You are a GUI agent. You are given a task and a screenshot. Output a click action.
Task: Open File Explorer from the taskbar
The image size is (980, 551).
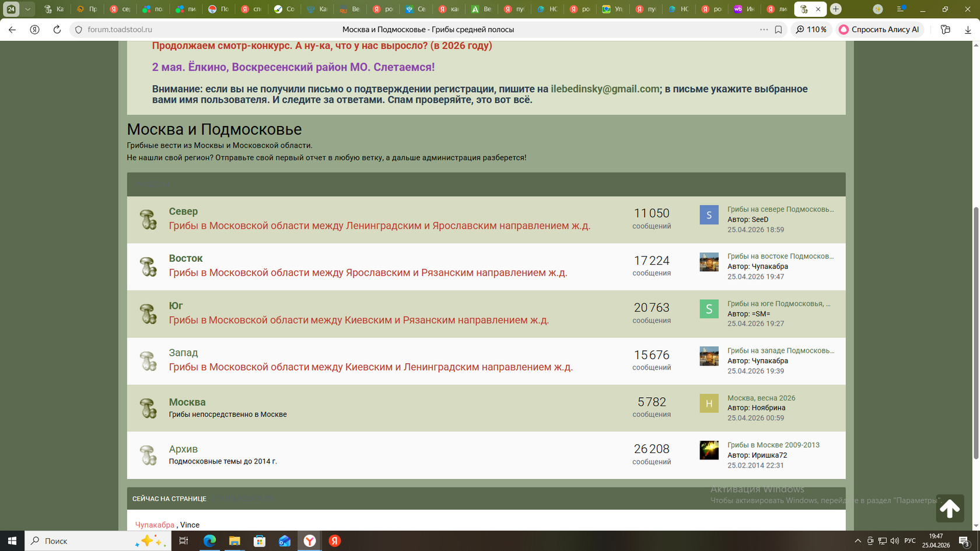(235, 541)
